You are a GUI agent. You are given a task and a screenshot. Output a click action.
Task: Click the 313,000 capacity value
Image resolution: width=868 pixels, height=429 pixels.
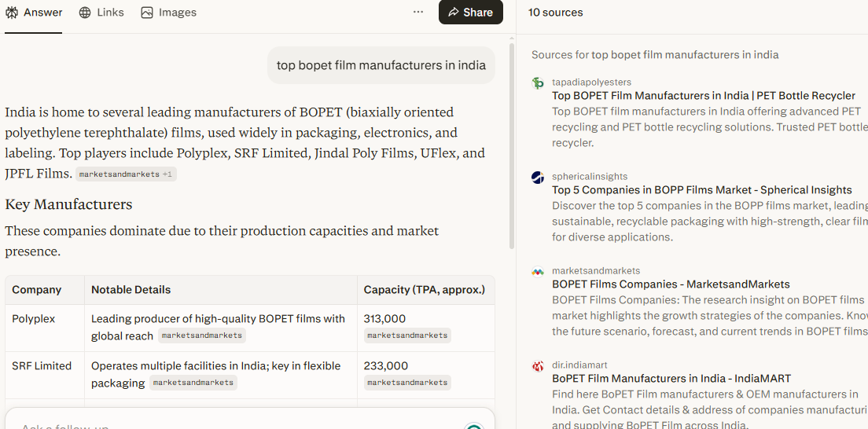click(384, 319)
